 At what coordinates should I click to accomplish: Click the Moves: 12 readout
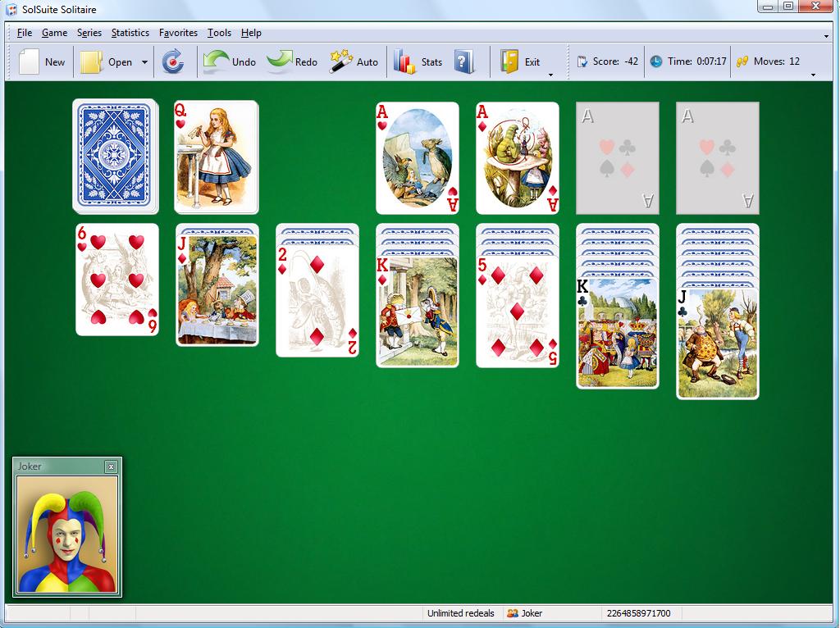coord(777,61)
